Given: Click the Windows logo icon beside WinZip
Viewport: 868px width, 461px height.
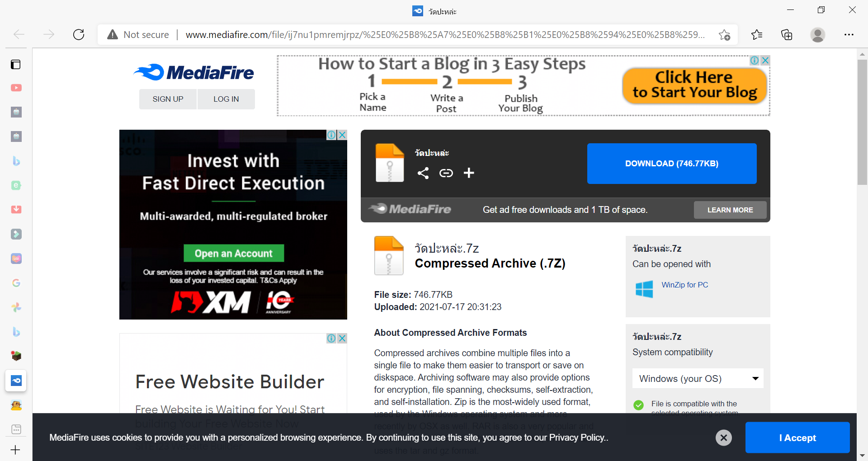Looking at the screenshot, I should [x=644, y=289].
